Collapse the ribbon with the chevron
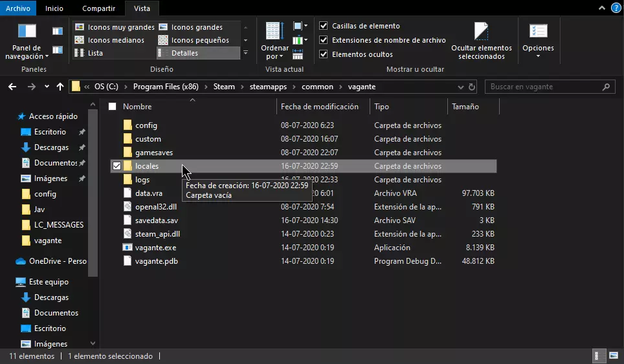 coord(602,8)
